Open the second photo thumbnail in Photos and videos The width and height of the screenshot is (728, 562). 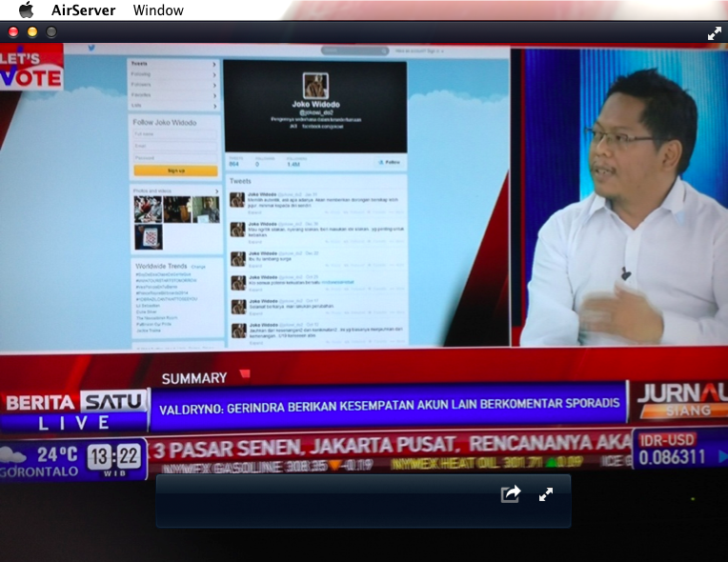pyautogui.click(x=177, y=210)
